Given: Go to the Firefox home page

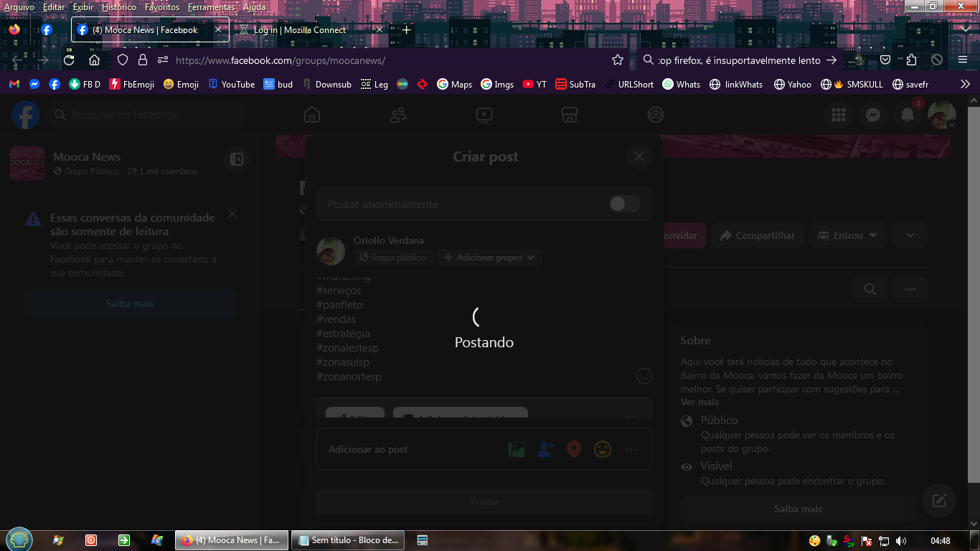Looking at the screenshot, I should click(94, 60).
